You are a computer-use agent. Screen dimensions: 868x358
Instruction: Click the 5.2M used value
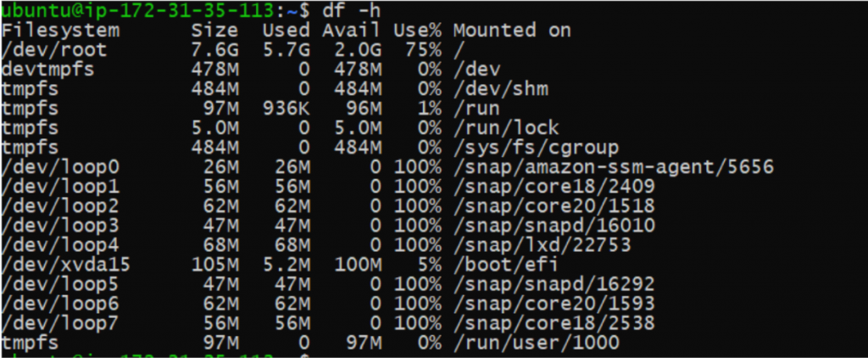tap(287, 265)
